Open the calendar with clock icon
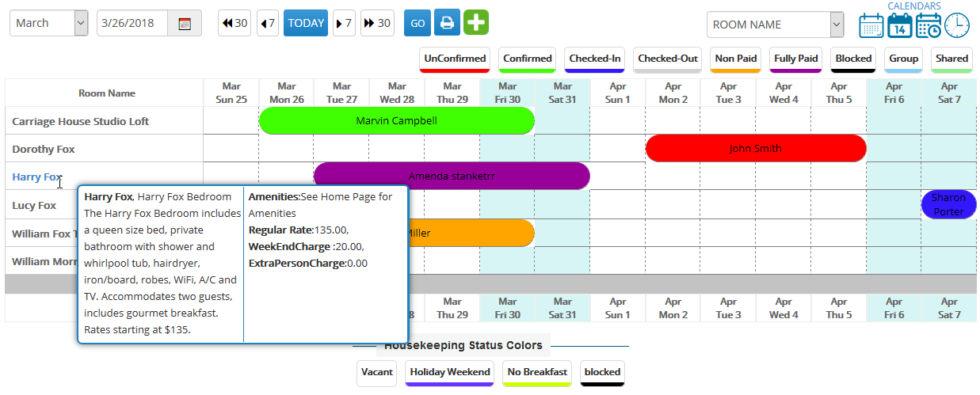Image resolution: width=980 pixels, height=395 pixels. point(929,25)
